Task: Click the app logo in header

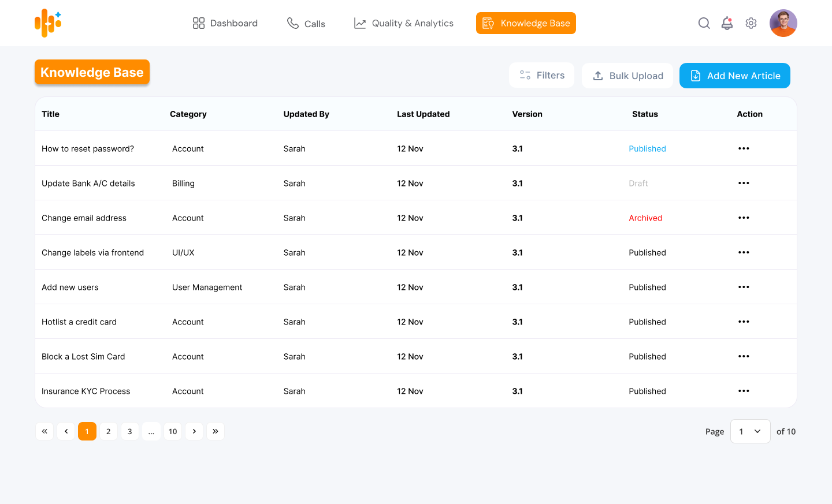Action: [x=48, y=23]
